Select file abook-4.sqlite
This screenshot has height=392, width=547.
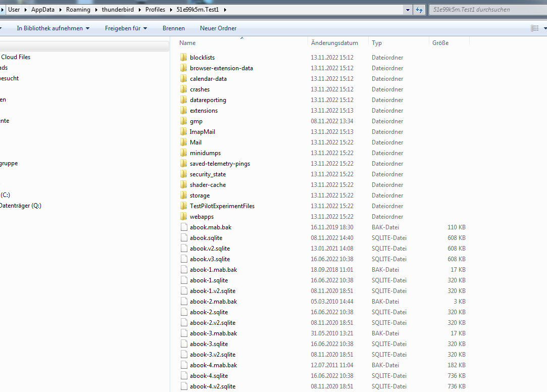pyautogui.click(x=209, y=376)
